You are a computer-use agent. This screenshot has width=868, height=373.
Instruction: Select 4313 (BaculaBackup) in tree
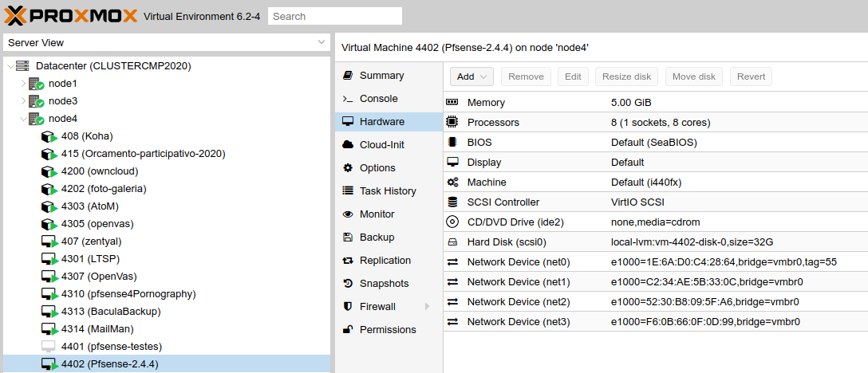pos(166,312)
